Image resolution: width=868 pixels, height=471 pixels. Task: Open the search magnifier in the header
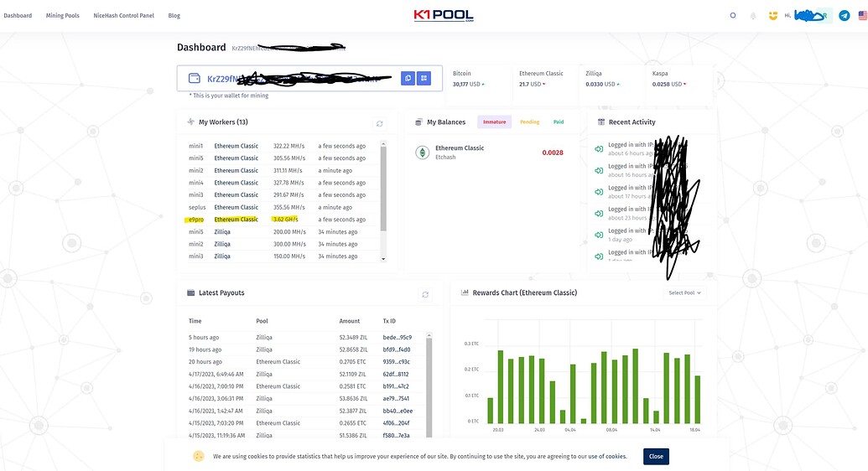click(x=733, y=15)
